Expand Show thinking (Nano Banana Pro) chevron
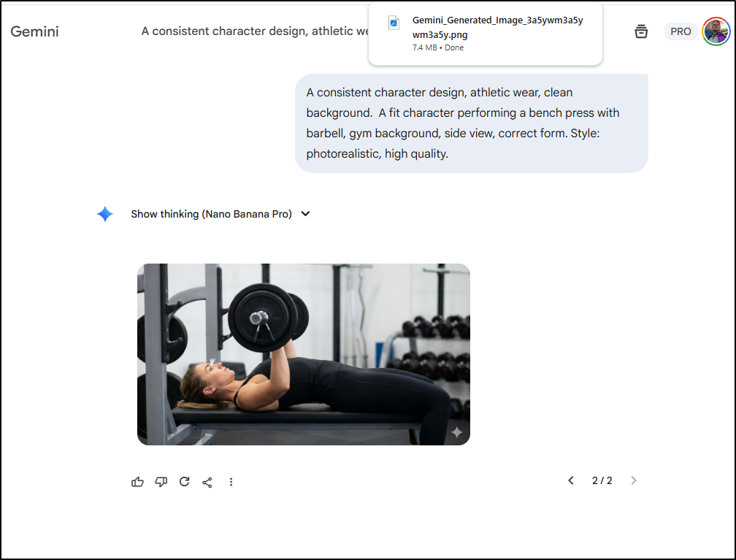The image size is (736, 560). point(305,214)
